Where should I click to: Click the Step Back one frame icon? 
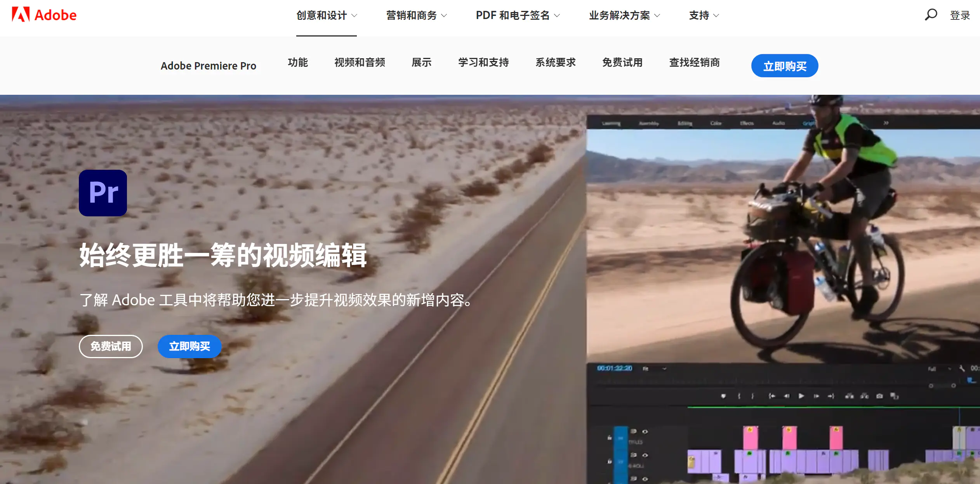(x=787, y=396)
